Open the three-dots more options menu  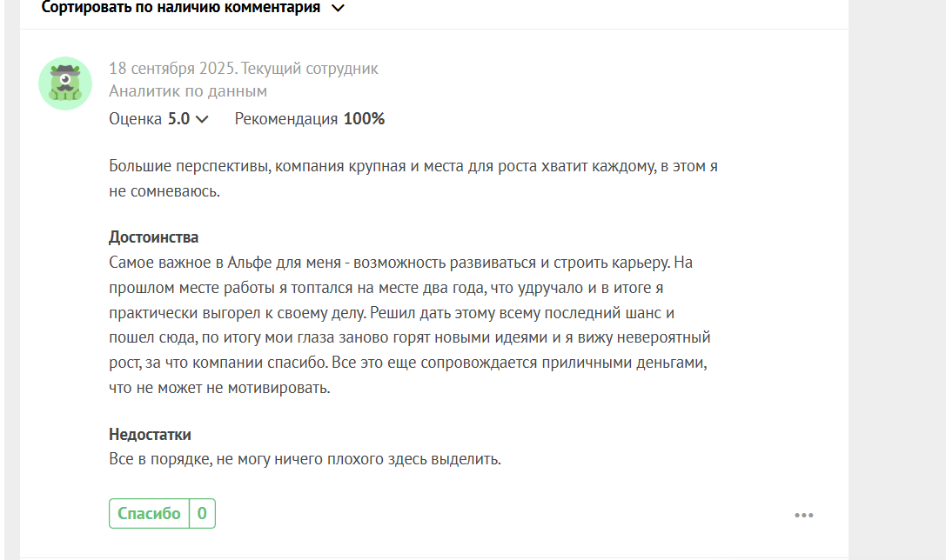[803, 515]
